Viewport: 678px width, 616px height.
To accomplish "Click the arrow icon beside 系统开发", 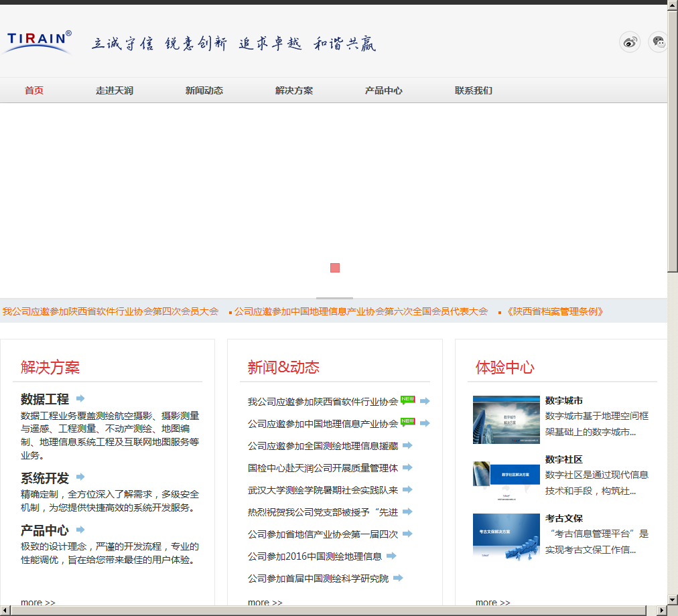I will 80,477.
